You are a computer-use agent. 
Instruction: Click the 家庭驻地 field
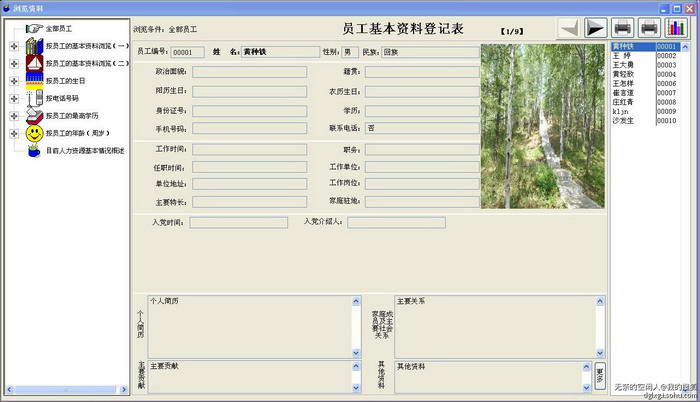422,201
